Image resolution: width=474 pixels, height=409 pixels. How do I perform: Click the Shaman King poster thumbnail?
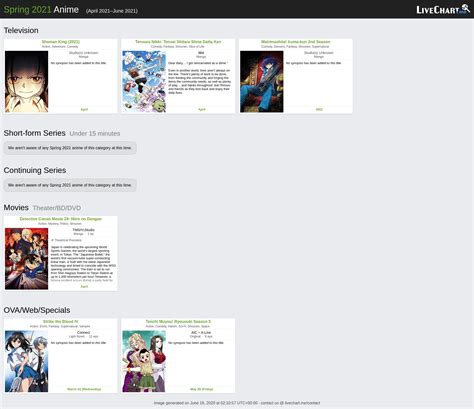click(x=27, y=82)
